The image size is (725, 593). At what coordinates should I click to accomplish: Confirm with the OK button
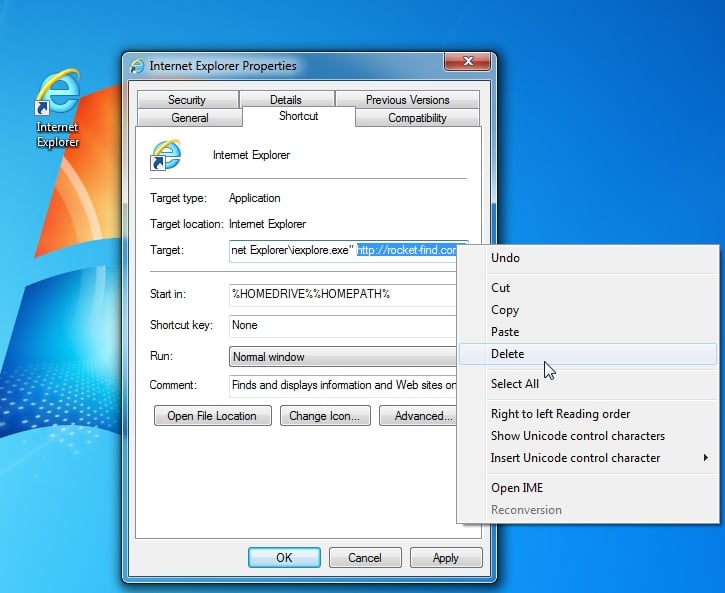[284, 558]
